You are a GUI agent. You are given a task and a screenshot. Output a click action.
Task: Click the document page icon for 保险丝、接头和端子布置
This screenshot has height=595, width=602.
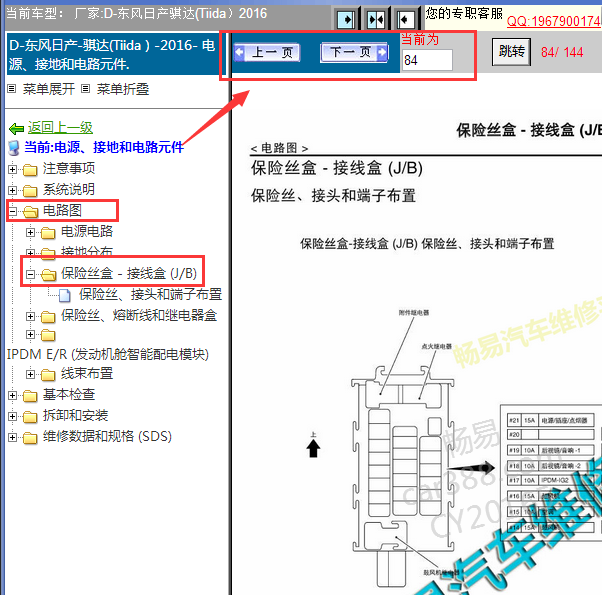(65, 296)
